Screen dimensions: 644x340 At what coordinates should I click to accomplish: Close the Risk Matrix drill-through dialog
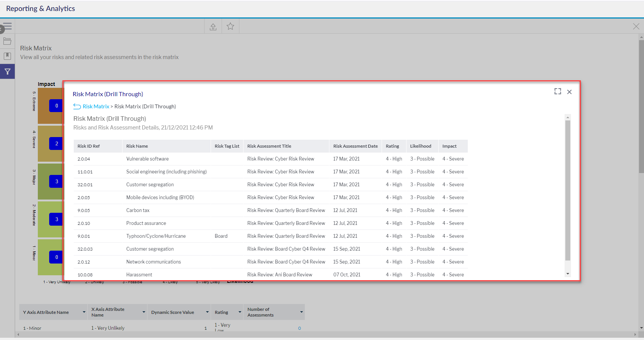[x=569, y=92]
